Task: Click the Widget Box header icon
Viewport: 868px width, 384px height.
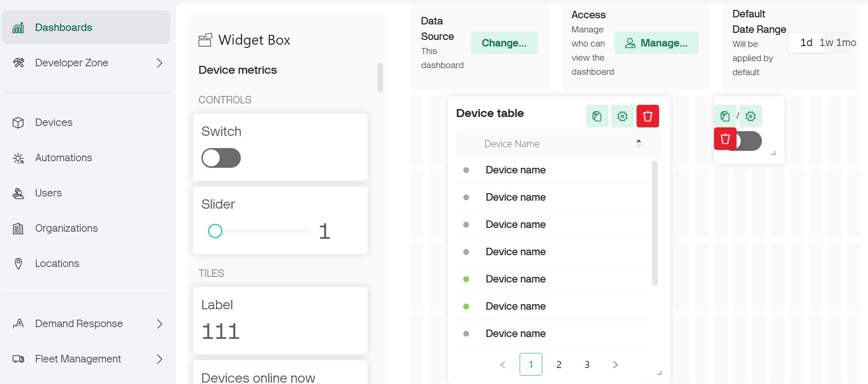Action: click(205, 40)
